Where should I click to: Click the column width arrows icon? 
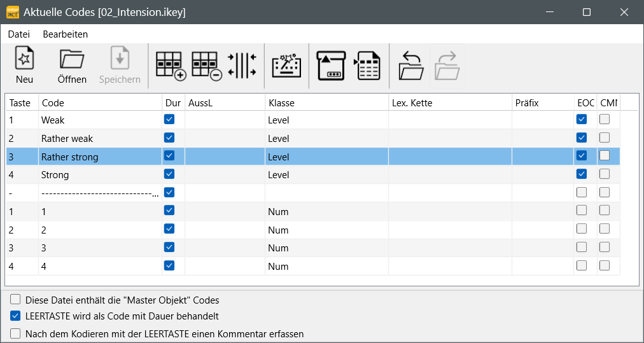[242, 66]
